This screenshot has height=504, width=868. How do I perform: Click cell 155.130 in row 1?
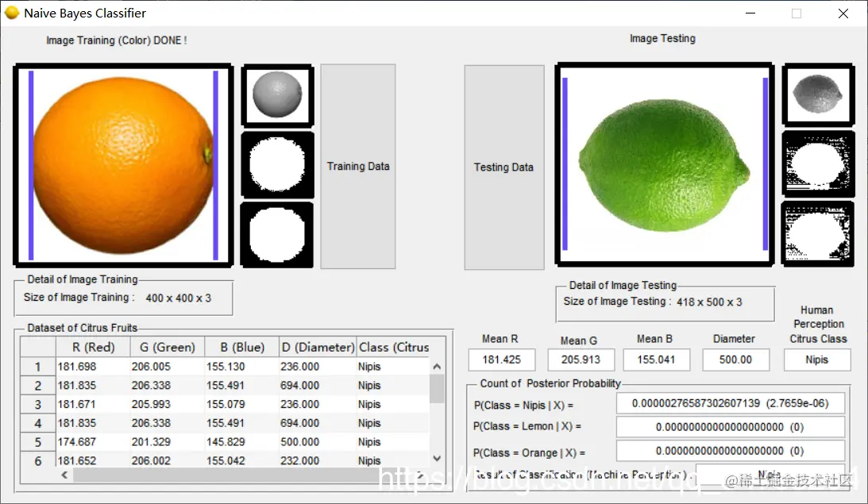(x=242, y=367)
